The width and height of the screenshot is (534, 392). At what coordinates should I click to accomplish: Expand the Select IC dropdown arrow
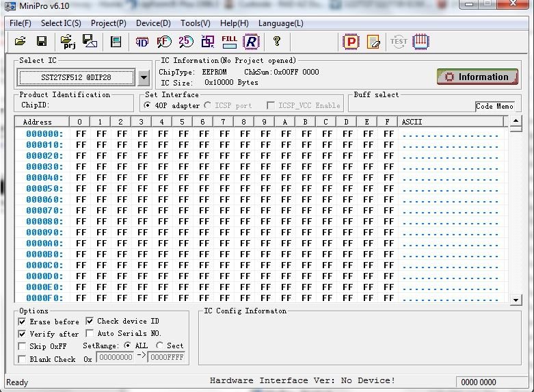click(x=144, y=77)
